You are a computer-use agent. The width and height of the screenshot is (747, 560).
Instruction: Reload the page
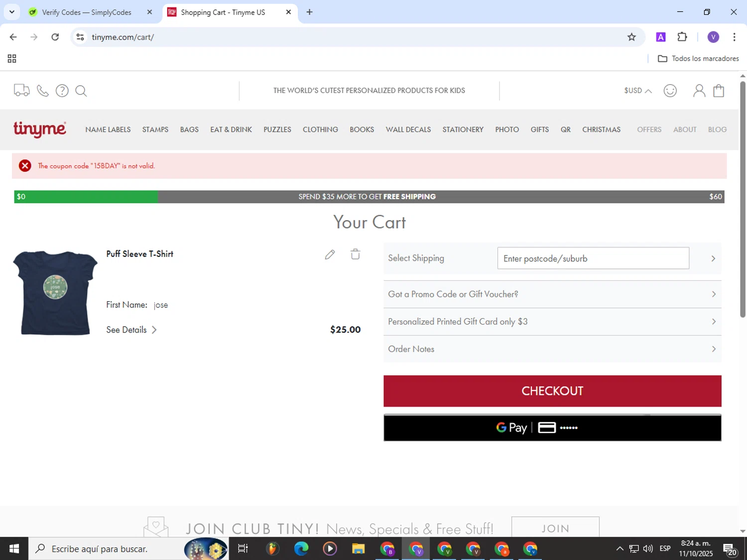coord(55,37)
